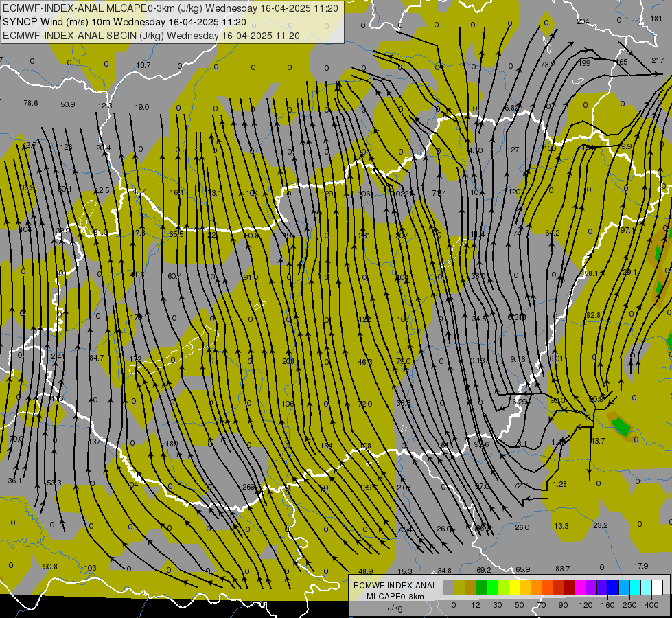Image resolution: width=672 pixels, height=618 pixels.
Task: Click the map value 36.1
Action: [14, 481]
